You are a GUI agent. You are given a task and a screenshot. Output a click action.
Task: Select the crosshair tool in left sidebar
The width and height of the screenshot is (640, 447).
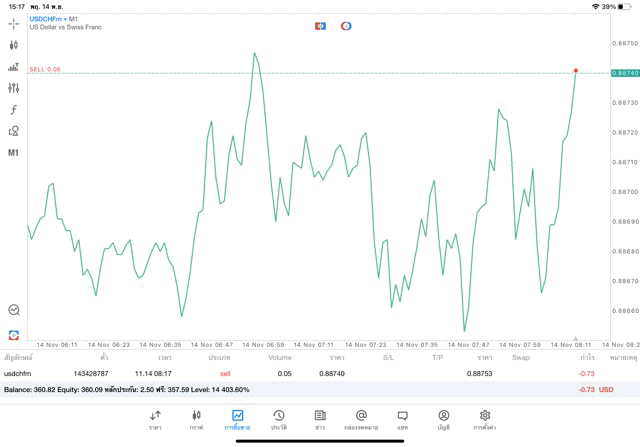(x=14, y=23)
